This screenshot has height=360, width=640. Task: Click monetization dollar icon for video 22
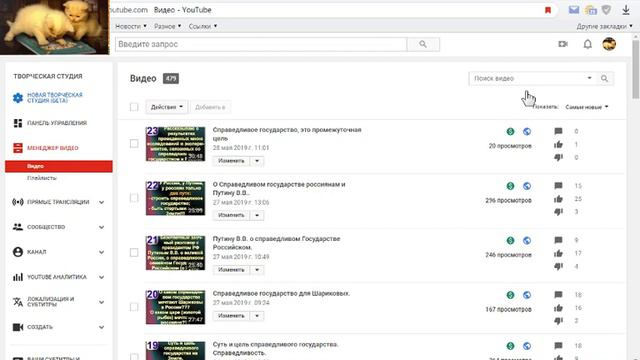click(x=510, y=186)
